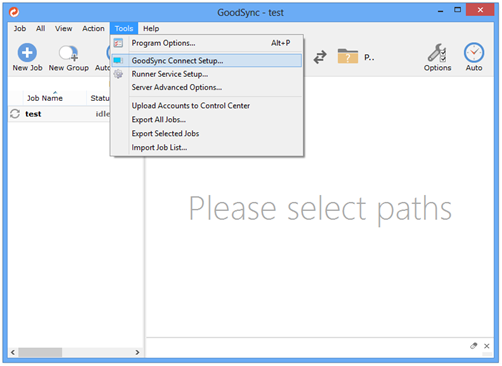Click the New Group toolbar icon
The width and height of the screenshot is (502, 366).
pyautogui.click(x=69, y=53)
